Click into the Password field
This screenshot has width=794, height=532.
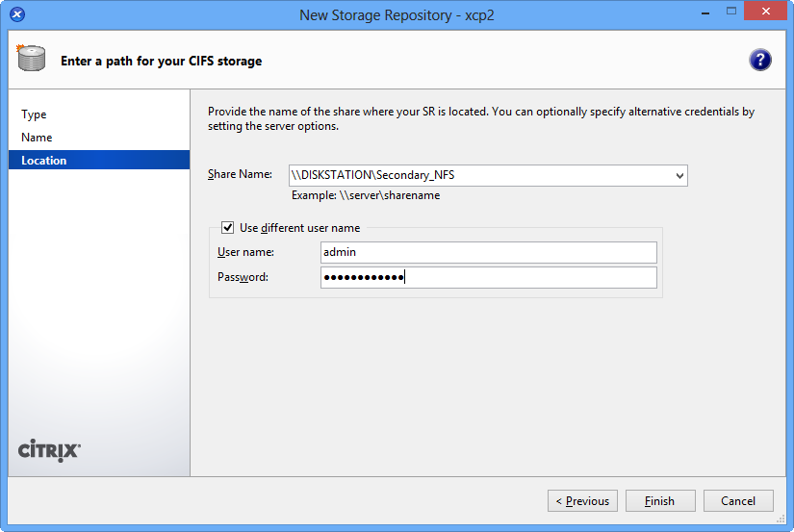pos(488,278)
